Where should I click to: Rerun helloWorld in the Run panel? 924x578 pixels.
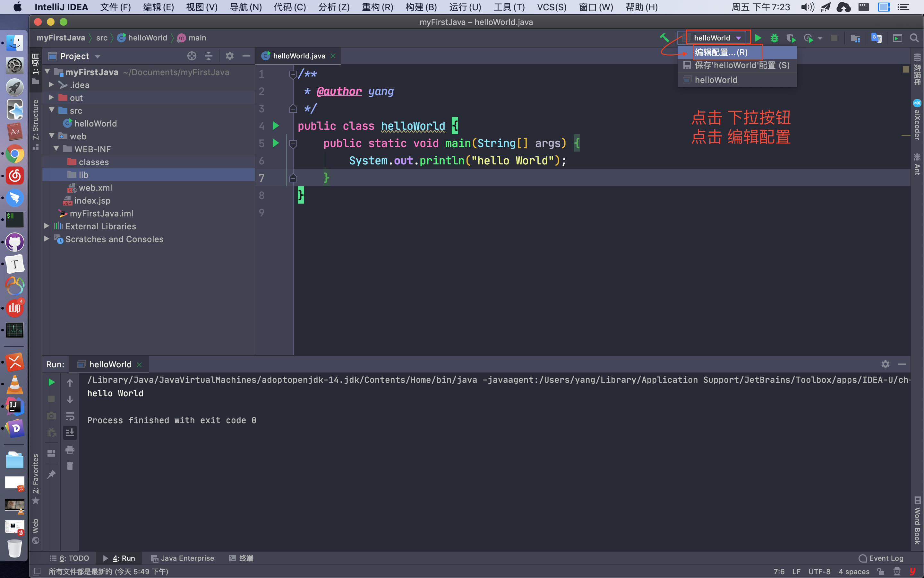[52, 382]
